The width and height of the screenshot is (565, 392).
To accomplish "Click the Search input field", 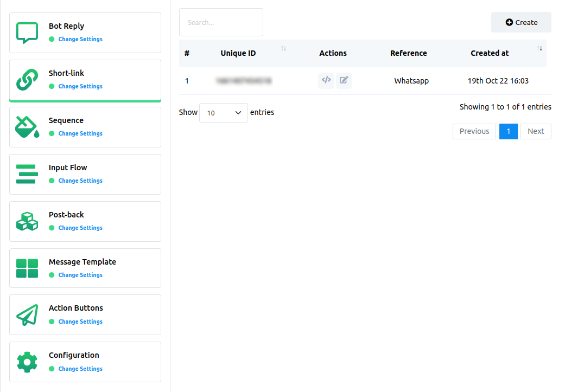I will click(x=221, y=22).
